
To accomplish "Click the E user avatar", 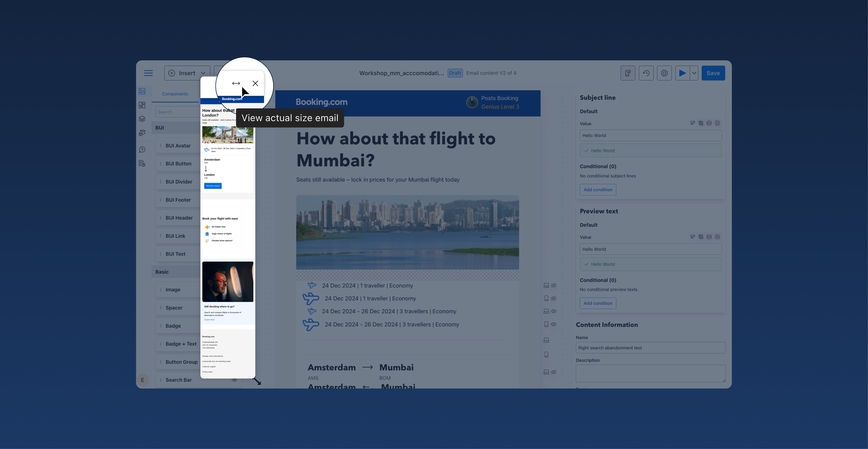I will click(x=142, y=380).
